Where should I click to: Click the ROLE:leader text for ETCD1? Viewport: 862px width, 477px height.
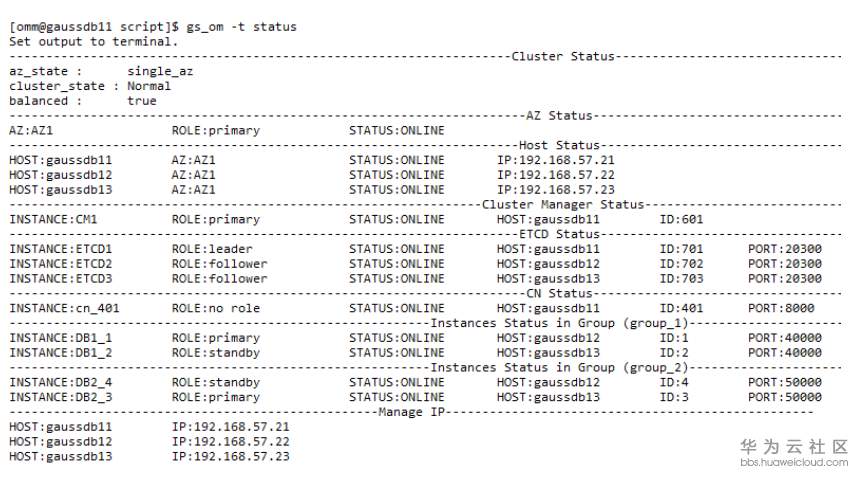point(212,249)
